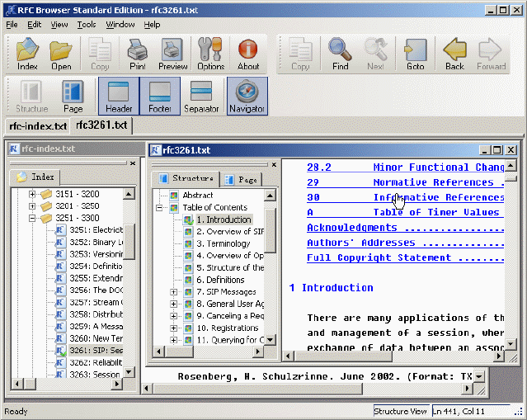527x420 pixels.
Task: Follow the 30 Informative References link
Action: tap(405, 197)
